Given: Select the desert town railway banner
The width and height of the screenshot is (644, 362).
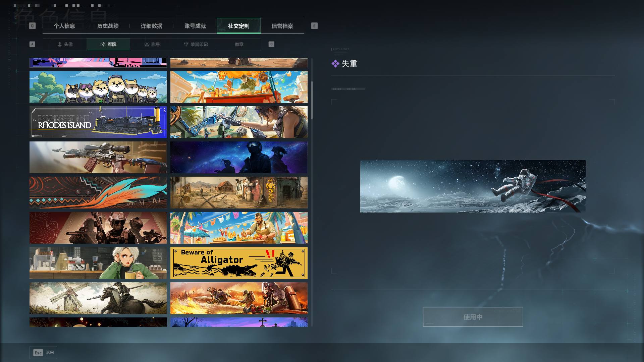Looking at the screenshot, I should [239, 192].
